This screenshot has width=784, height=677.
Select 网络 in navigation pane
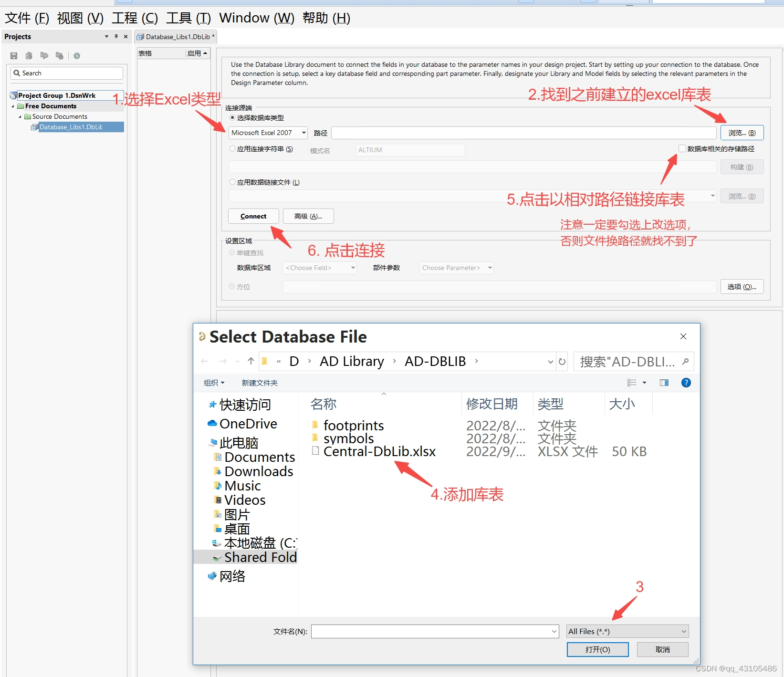tap(232, 576)
